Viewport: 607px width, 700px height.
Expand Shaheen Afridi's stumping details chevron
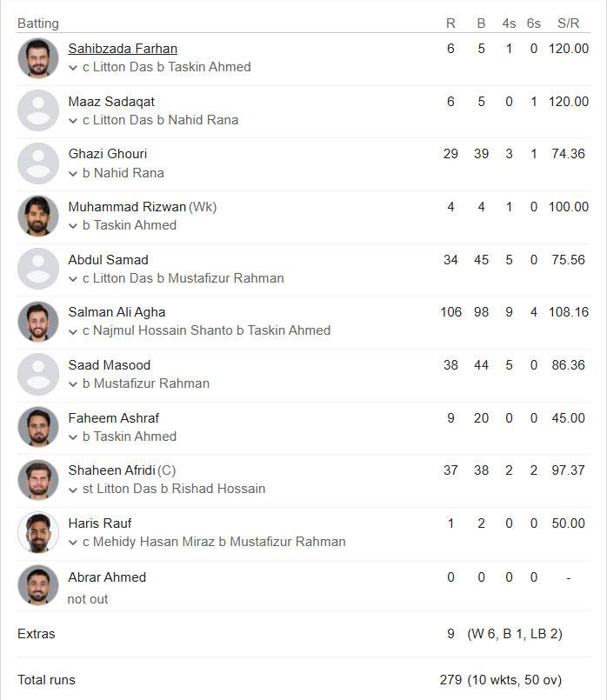(x=73, y=490)
